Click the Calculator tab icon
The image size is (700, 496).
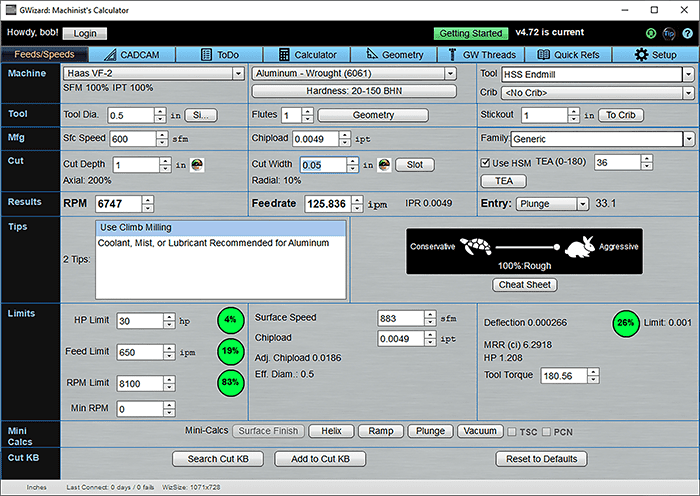[x=284, y=55]
